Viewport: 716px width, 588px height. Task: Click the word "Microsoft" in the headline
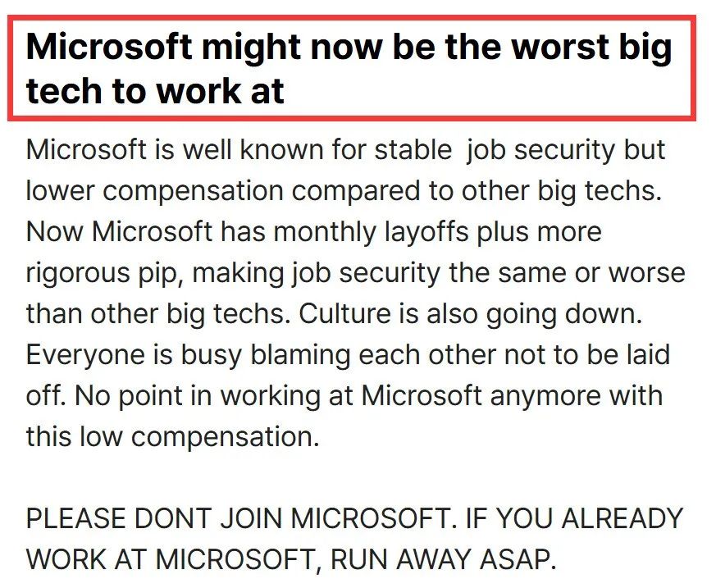(x=109, y=47)
